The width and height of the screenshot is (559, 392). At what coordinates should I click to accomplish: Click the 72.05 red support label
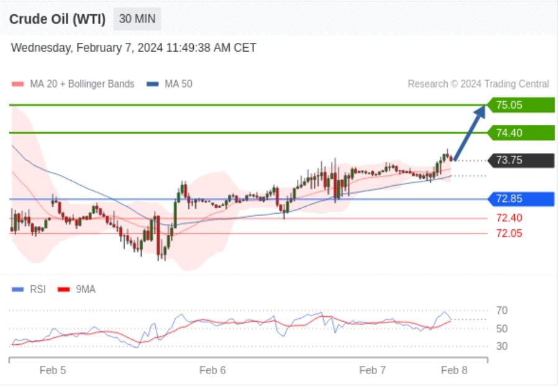(x=509, y=234)
